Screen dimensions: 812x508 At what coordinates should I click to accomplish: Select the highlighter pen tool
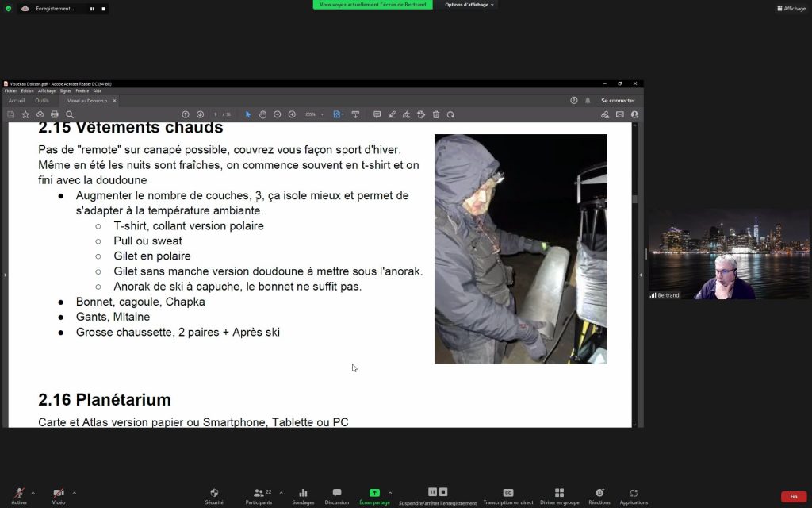pyautogui.click(x=392, y=114)
